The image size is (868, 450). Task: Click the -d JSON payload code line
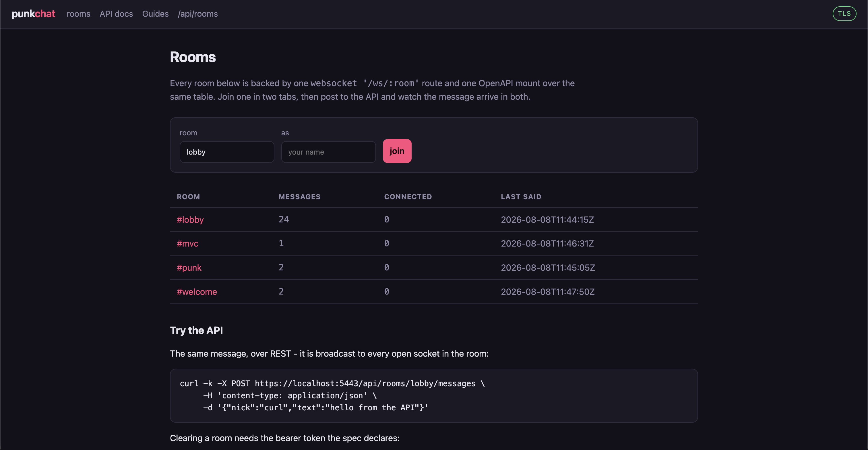pos(315,408)
